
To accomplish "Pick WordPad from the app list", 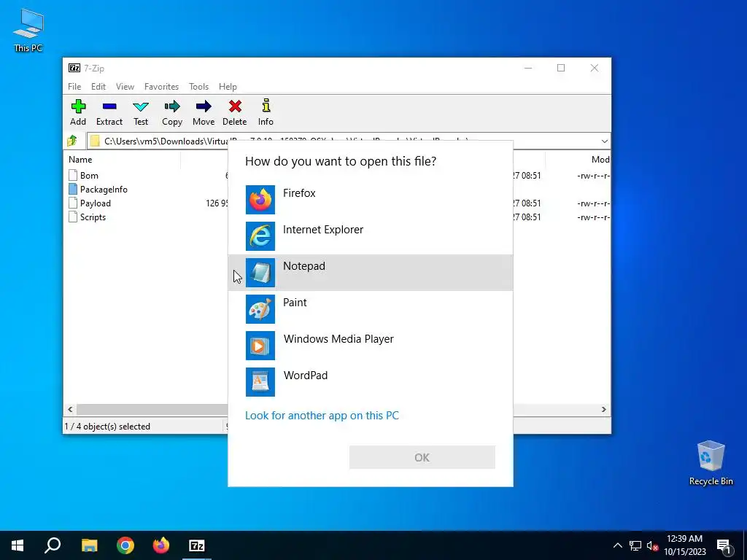I will pos(370,382).
